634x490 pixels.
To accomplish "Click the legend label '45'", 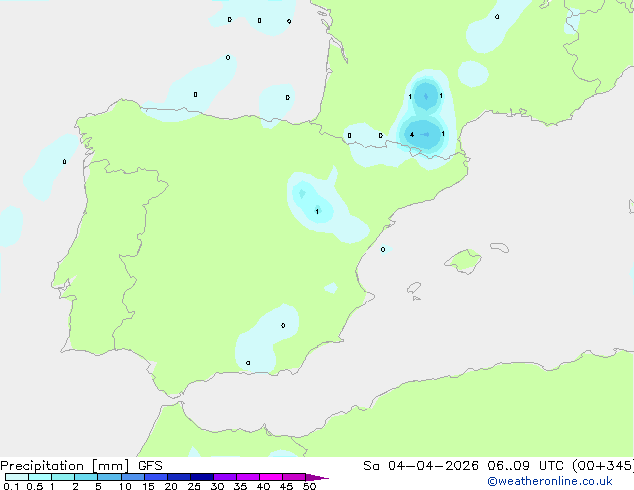I will pyautogui.click(x=286, y=486).
